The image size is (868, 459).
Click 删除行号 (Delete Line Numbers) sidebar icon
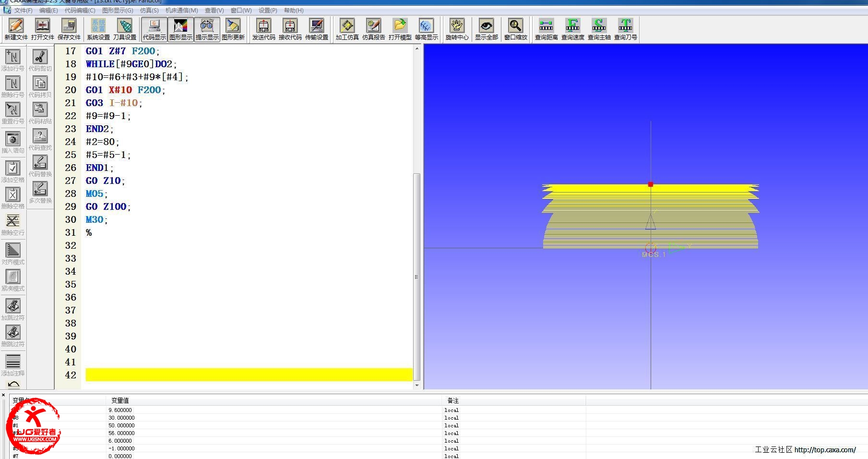tap(13, 86)
